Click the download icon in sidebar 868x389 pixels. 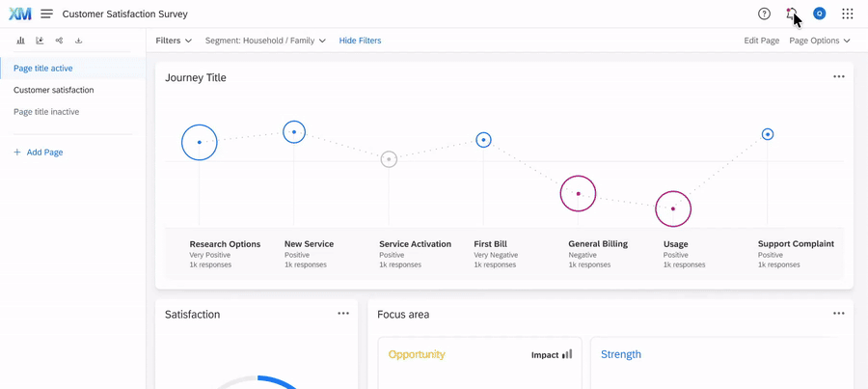coord(79,41)
